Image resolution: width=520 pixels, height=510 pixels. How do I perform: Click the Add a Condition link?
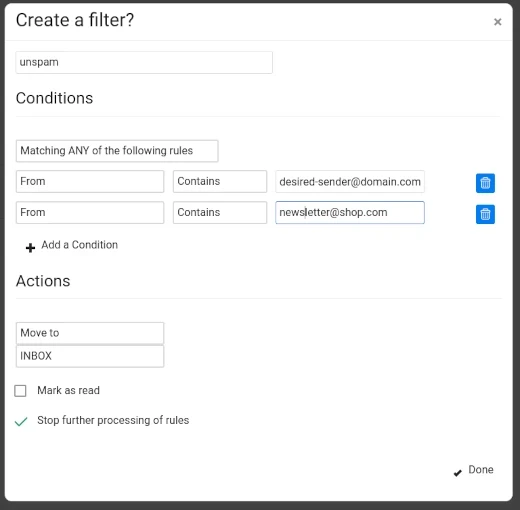pos(79,245)
